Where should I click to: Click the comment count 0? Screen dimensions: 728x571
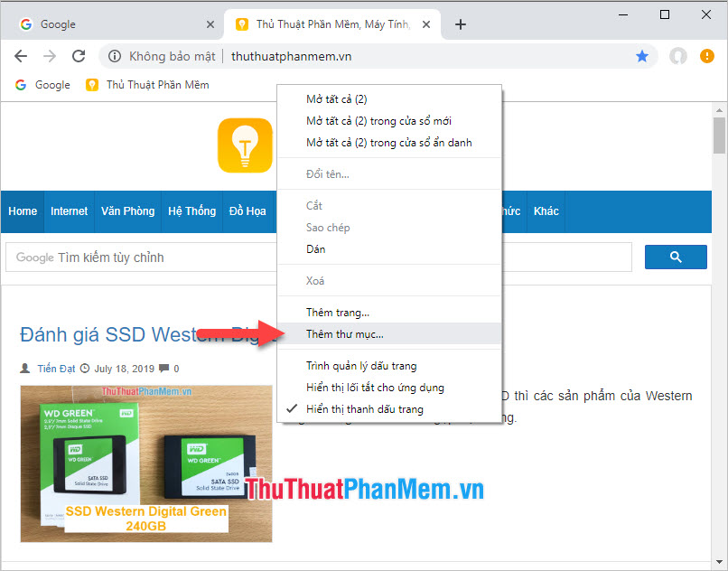pos(176,369)
